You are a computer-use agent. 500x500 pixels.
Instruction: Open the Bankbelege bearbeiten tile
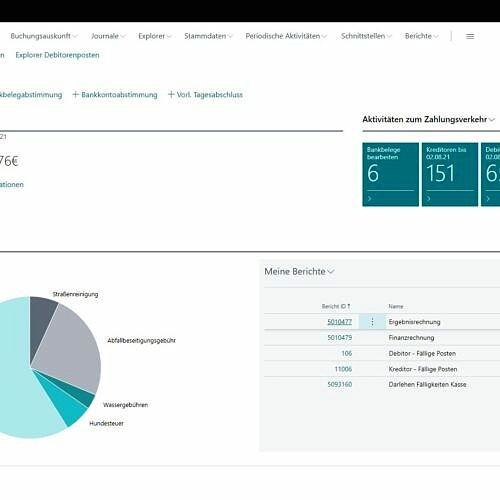(390, 174)
